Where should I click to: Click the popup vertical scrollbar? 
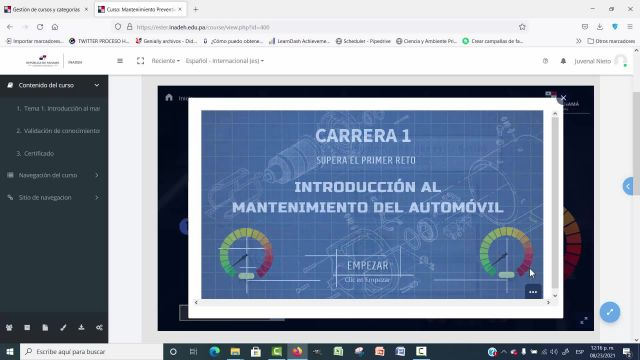coord(555,202)
